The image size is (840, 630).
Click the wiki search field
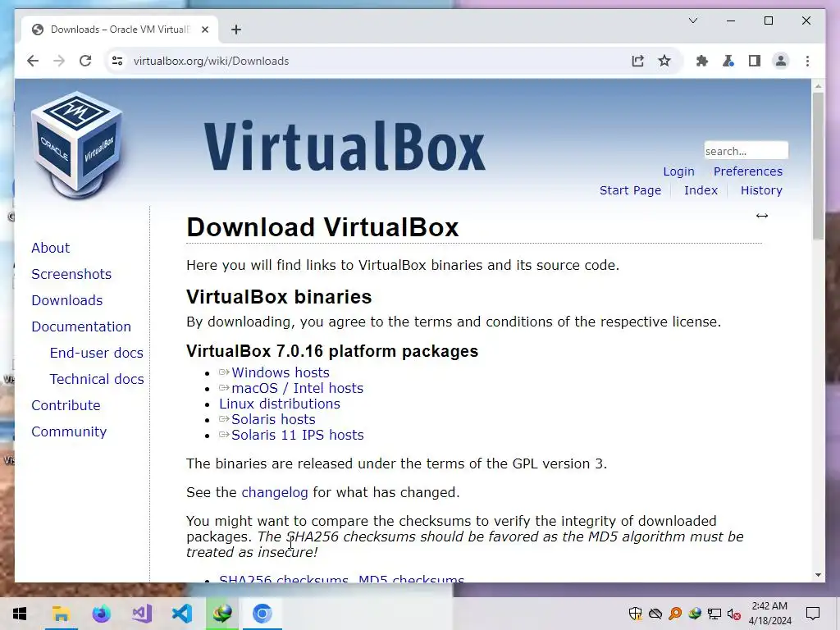(x=746, y=151)
